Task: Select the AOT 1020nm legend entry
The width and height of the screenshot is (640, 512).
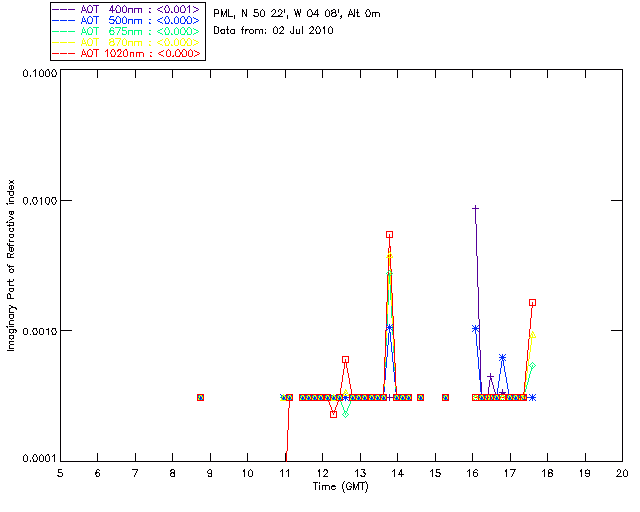Action: (x=126, y=53)
